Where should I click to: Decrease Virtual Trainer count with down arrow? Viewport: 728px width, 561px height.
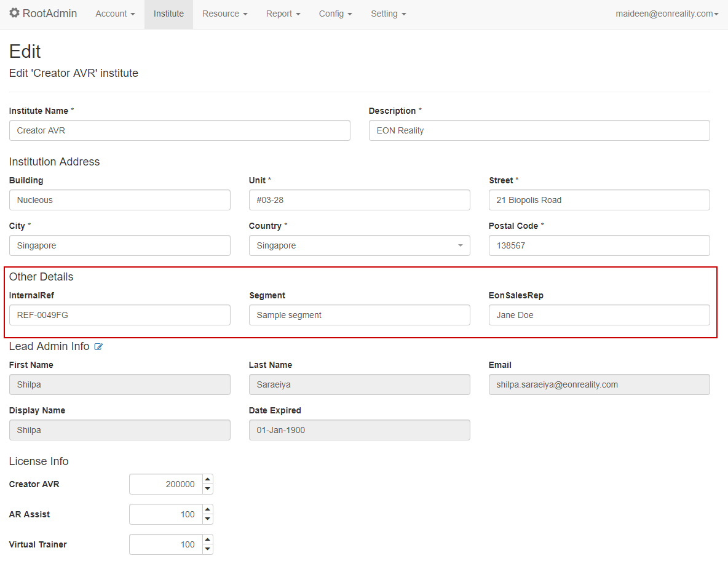click(x=208, y=549)
